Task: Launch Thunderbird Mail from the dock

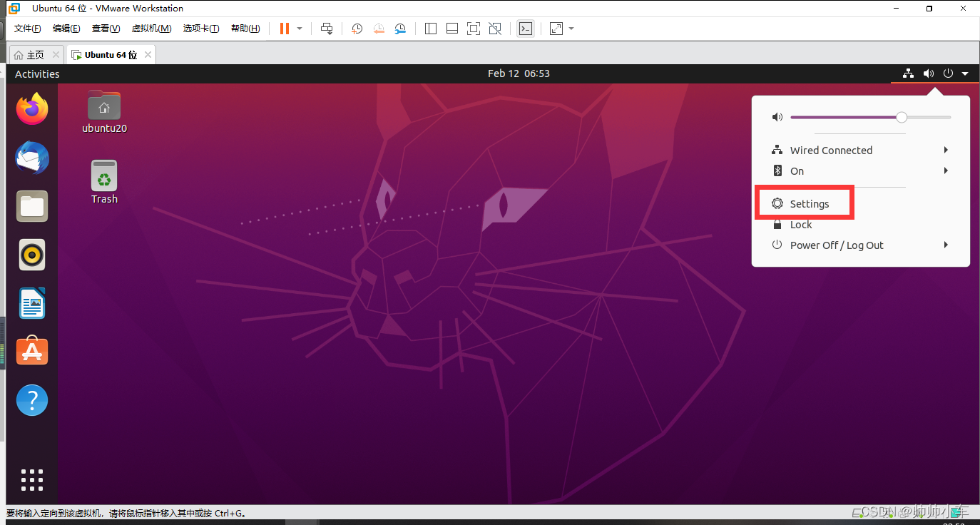Action: click(32, 158)
